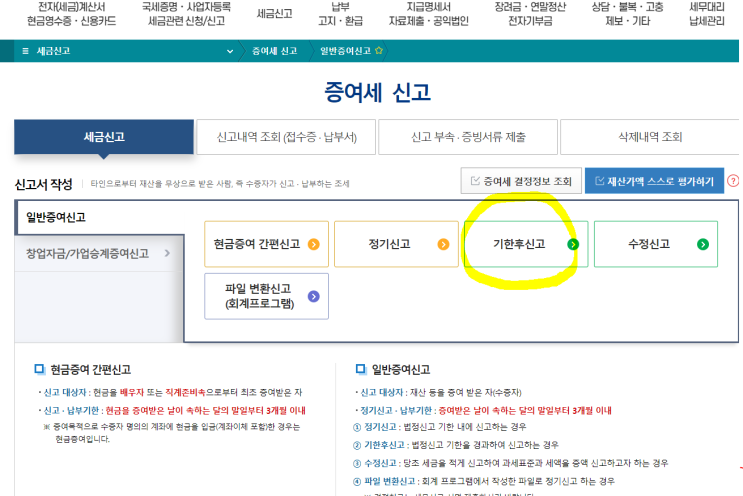Open the 납부 고지·환급 top menu

pos(341,14)
